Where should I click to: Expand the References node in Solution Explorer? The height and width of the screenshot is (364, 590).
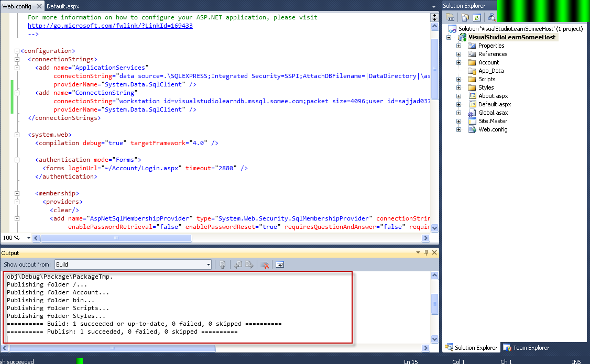tap(458, 54)
